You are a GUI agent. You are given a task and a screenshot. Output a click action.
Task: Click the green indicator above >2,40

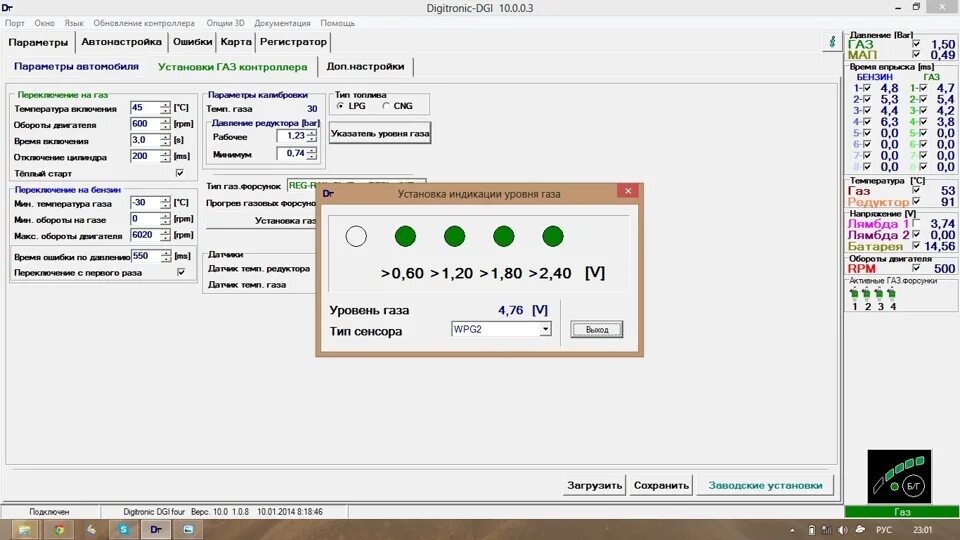553,236
